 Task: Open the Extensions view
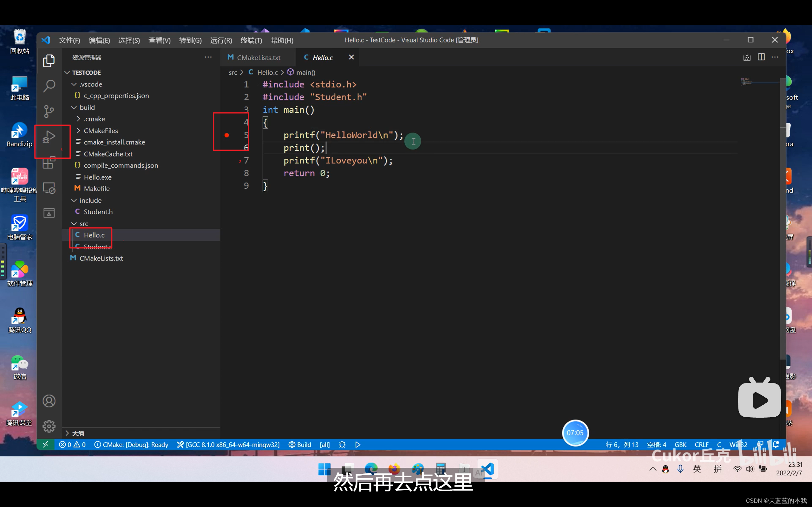(49, 163)
